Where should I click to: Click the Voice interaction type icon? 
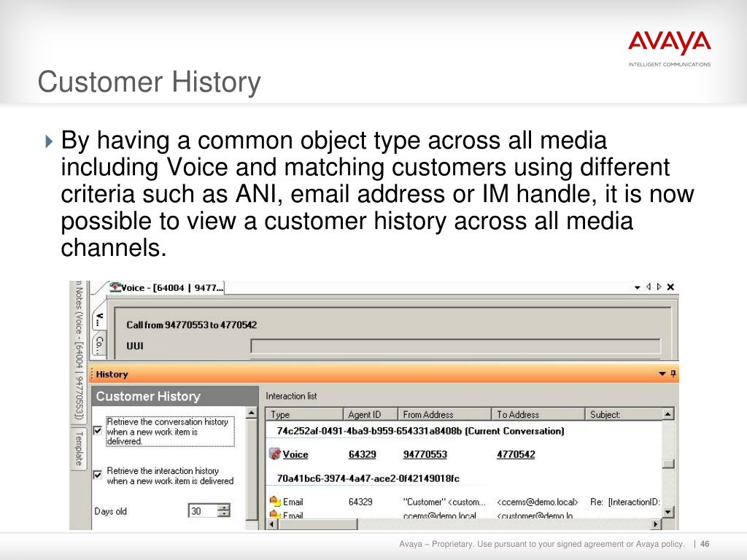[x=275, y=454]
